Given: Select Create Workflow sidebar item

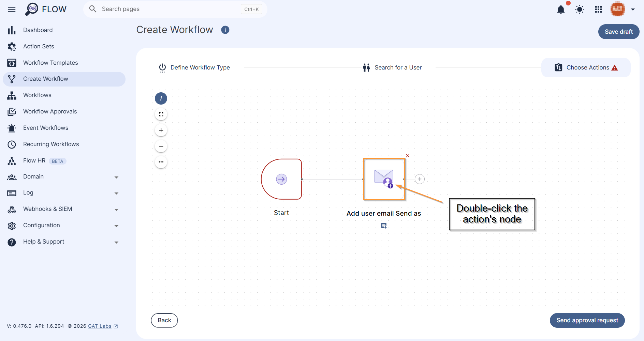Looking at the screenshot, I should [64, 79].
